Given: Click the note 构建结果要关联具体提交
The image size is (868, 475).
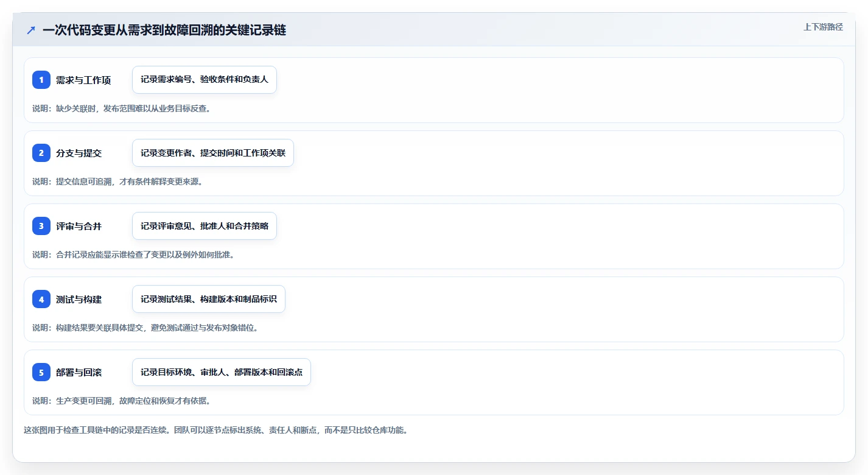Looking at the screenshot, I should (x=145, y=328).
